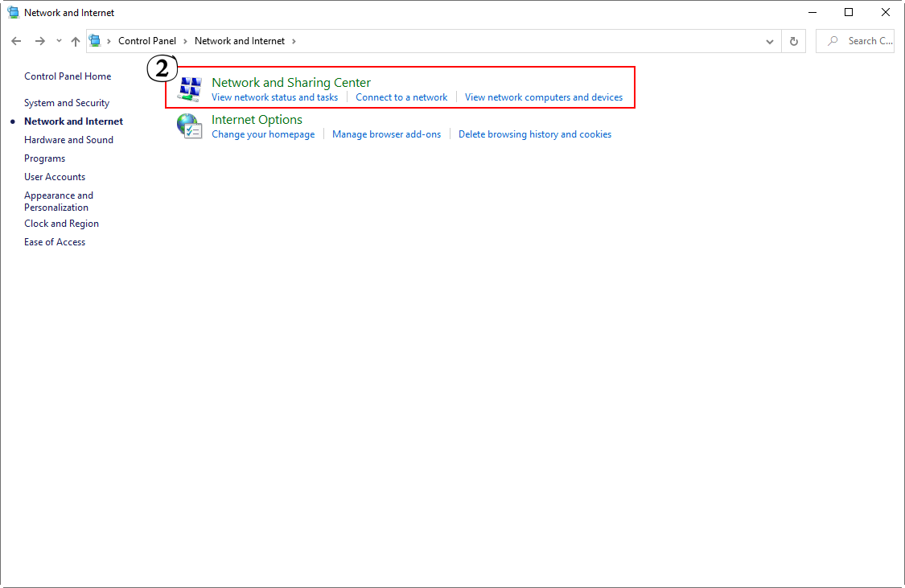The height and width of the screenshot is (588, 905).
Task: Click Change your homepage link
Action: click(263, 134)
